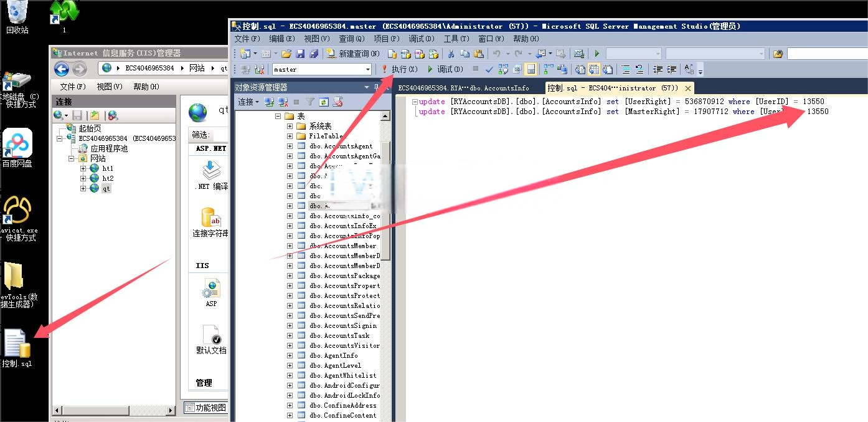Viewport: 868px width, 422px height.
Task: Click the Back arrow in IIS Manager
Action: pos(62,69)
